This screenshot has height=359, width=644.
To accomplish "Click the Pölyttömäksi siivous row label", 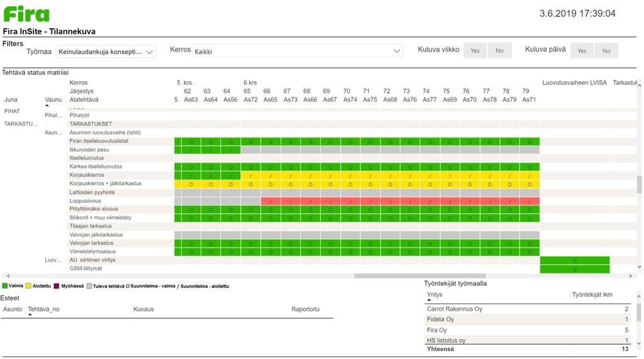I will pyautogui.click(x=94, y=209).
